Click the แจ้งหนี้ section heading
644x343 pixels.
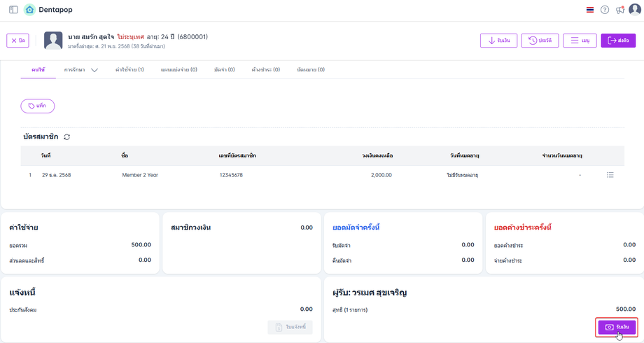coord(22,293)
